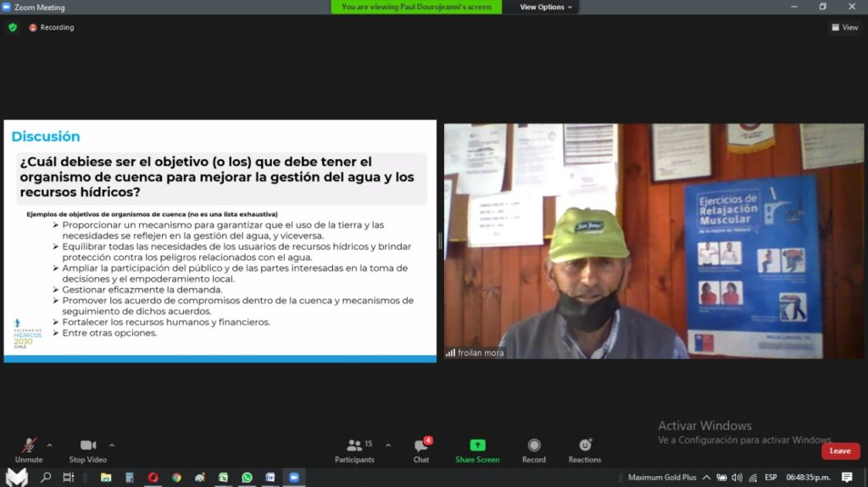Image resolution: width=868 pixels, height=487 pixels.
Task: Open the Chat panel
Action: 421,450
